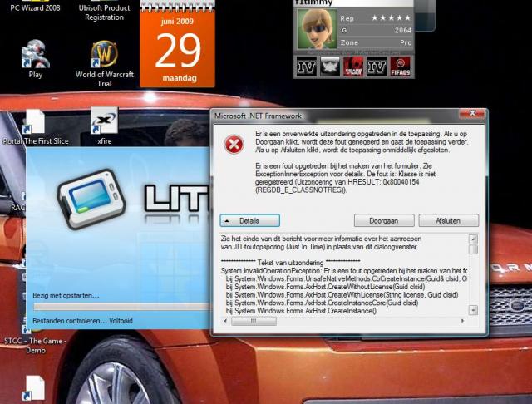The image size is (532, 404).
Task: Launch World of Warcraft Trial shortcut
Action: point(105,64)
